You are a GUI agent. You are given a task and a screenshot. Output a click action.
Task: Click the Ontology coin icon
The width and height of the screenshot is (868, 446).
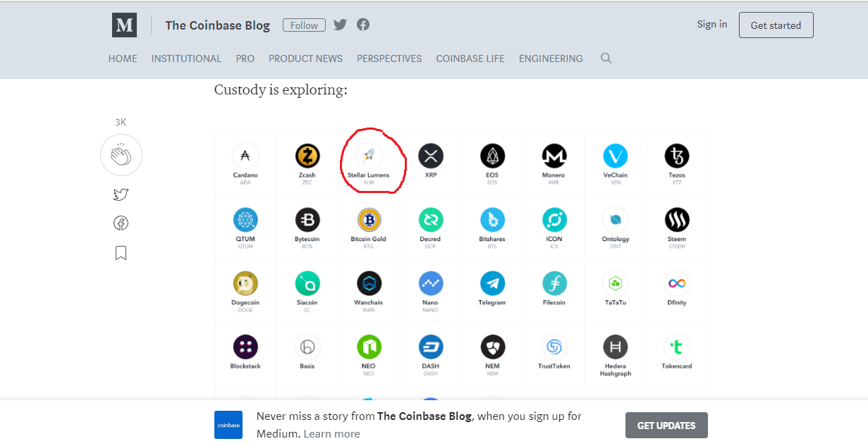pos(616,220)
